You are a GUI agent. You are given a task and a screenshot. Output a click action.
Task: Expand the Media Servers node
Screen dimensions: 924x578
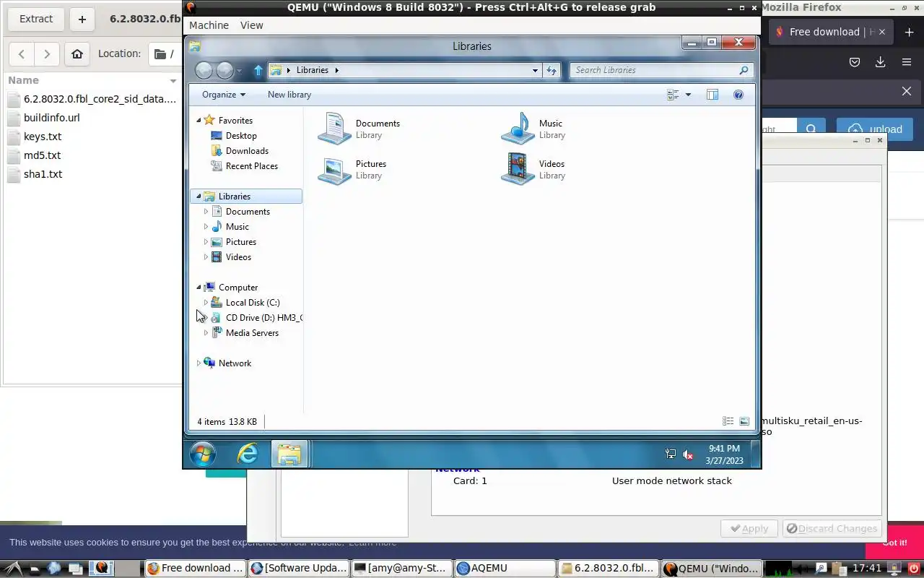[206, 332]
